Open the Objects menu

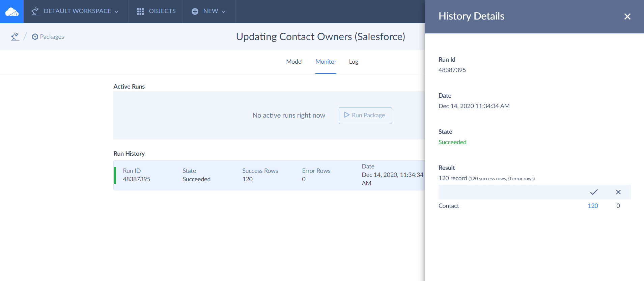(162, 11)
